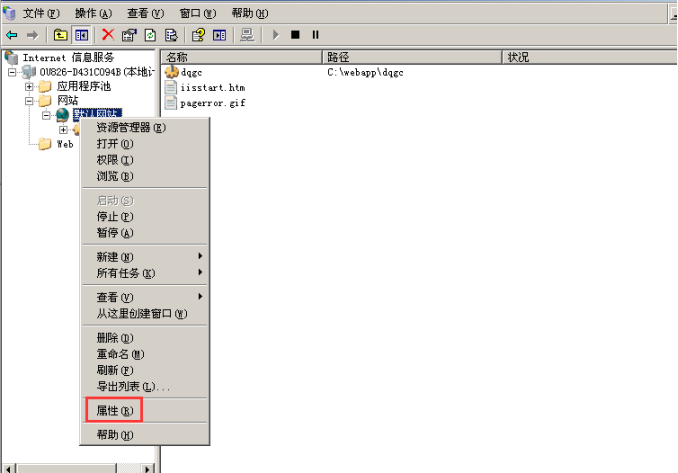Click the Refresh toolbar icon
This screenshot has width=678, height=473.
pos(149,35)
